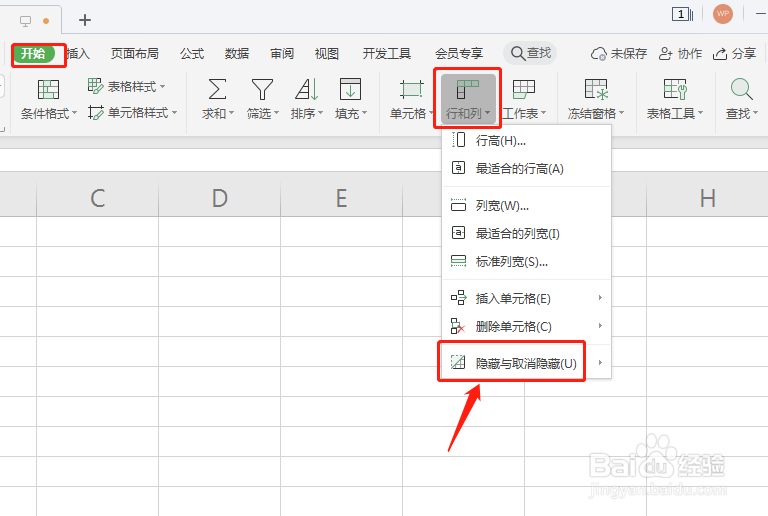Click the Delete Cells menu icon
Image resolution: width=768 pixels, height=516 pixels.
click(457, 326)
